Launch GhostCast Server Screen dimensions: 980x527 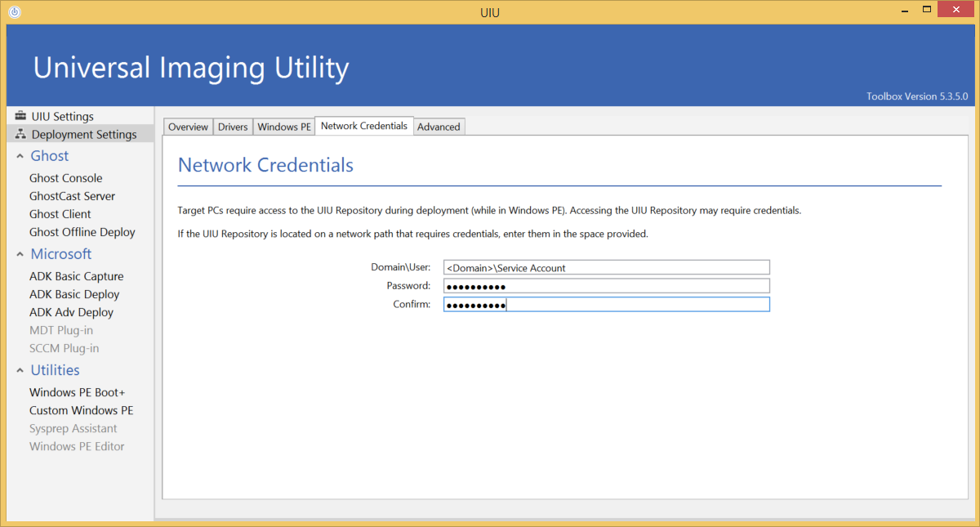72,196
